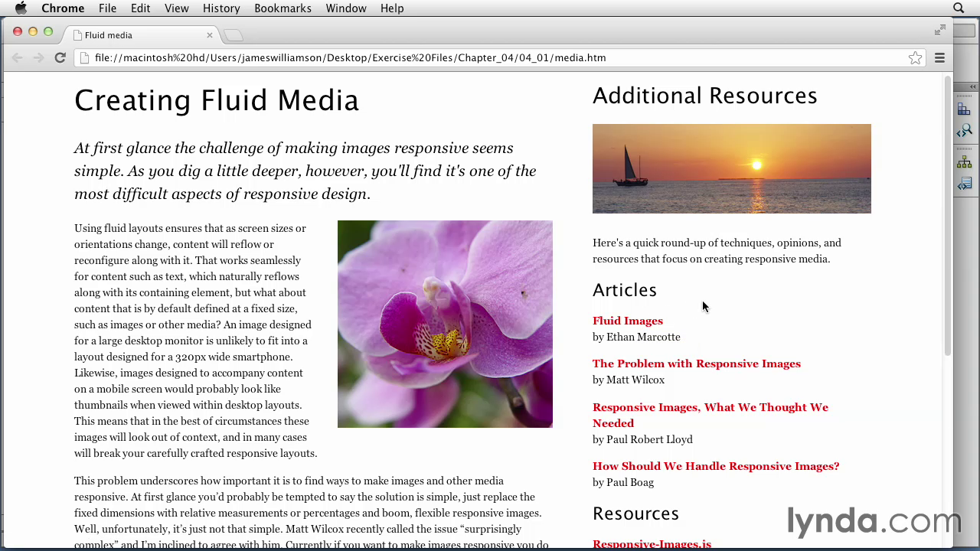Open The Problem with Responsive Images link
The width and height of the screenshot is (980, 551).
tap(697, 364)
